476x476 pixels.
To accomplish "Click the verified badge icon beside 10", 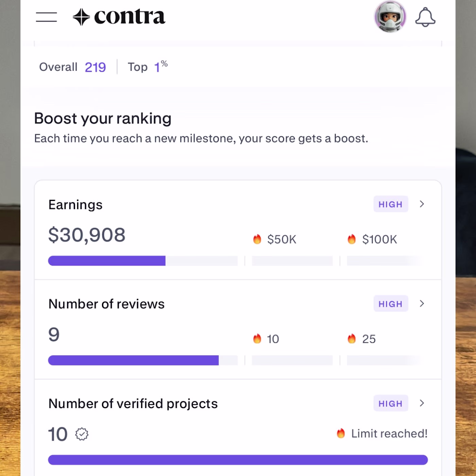I will 82,434.
